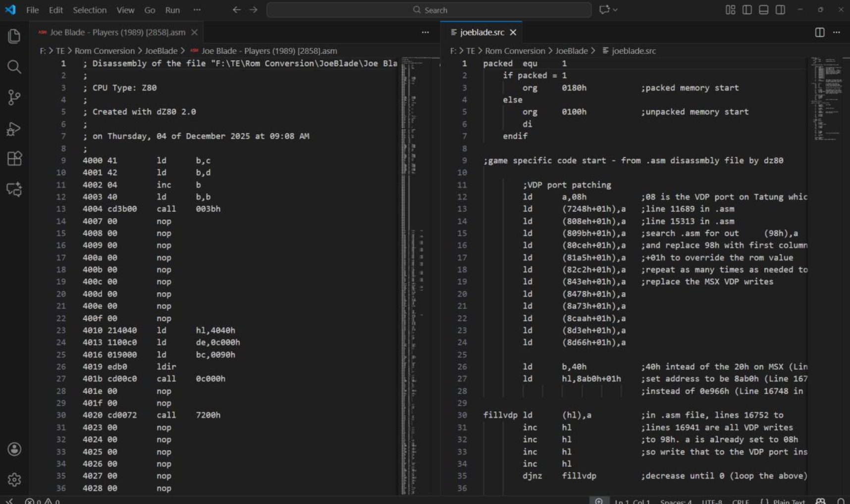Click the command center Search box
This screenshot has height=504, width=850.
click(429, 10)
